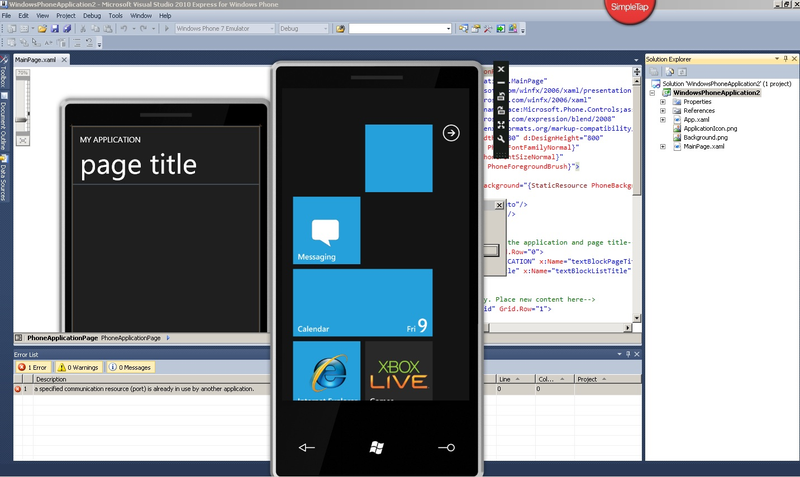Select Background.png in Solution Explorer

pos(706,138)
